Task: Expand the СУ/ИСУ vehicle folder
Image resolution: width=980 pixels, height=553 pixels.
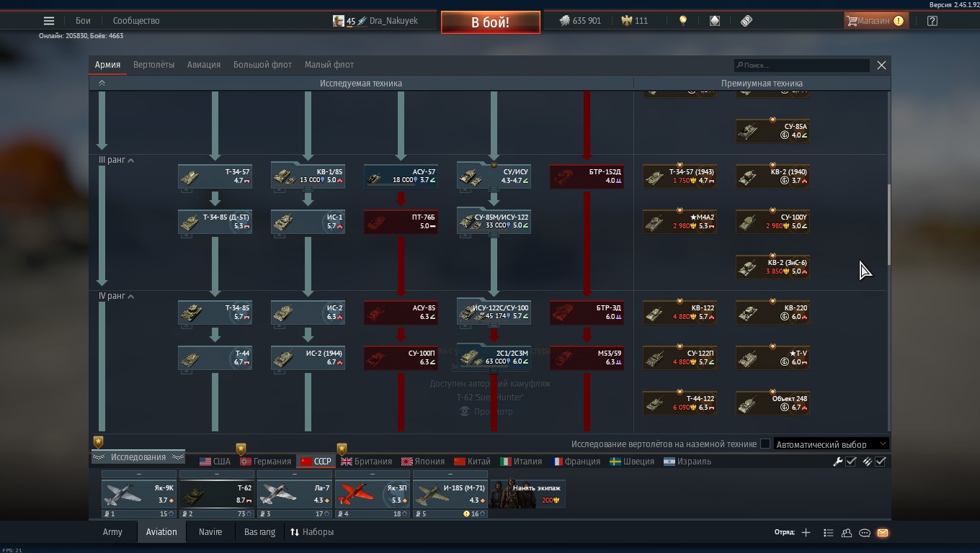Action: [494, 176]
